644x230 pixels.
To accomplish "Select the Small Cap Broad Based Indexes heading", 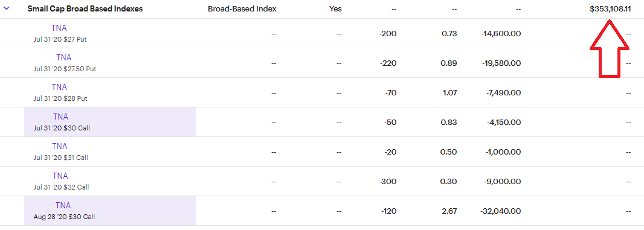I will 85,9.
